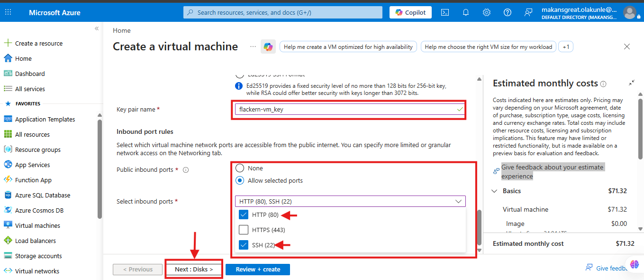Click the Azure SQL Database icon

click(8, 195)
